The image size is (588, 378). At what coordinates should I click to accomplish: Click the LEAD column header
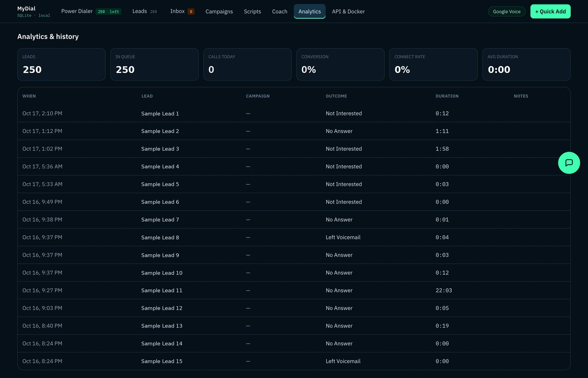(147, 96)
